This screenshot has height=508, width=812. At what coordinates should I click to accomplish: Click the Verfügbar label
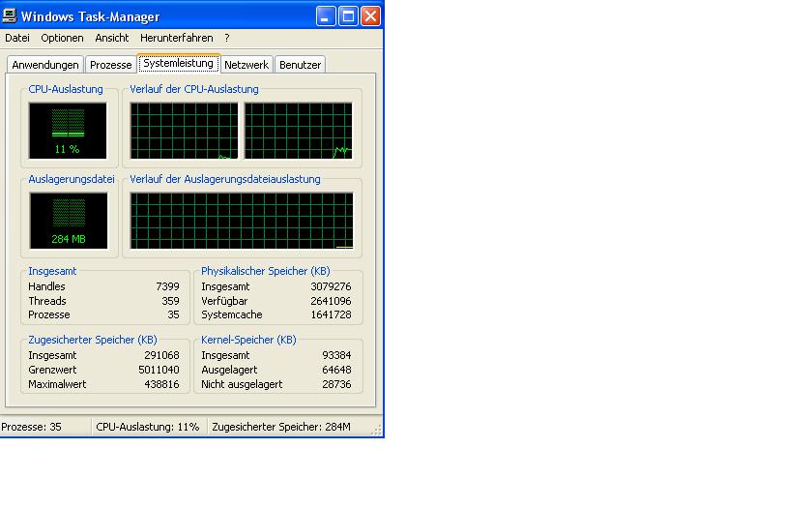[x=224, y=301]
